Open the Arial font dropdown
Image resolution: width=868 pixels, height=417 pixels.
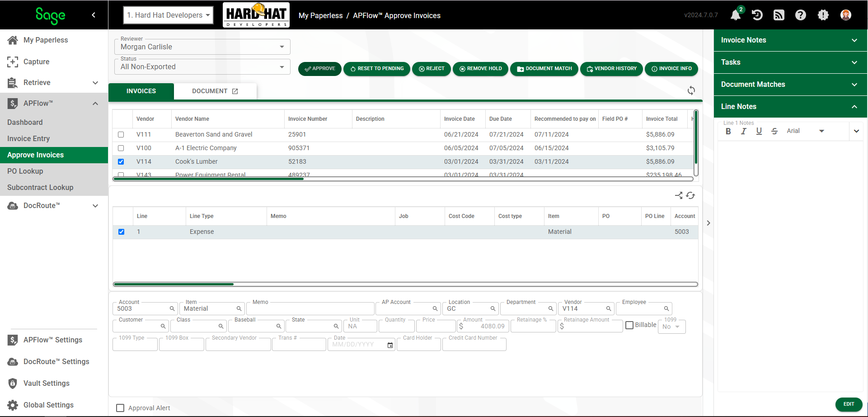pyautogui.click(x=806, y=131)
